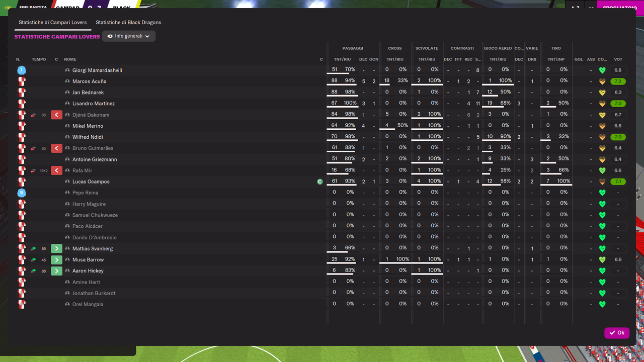
Task: Click person icon beside Harry Maguire
Action: point(67,204)
